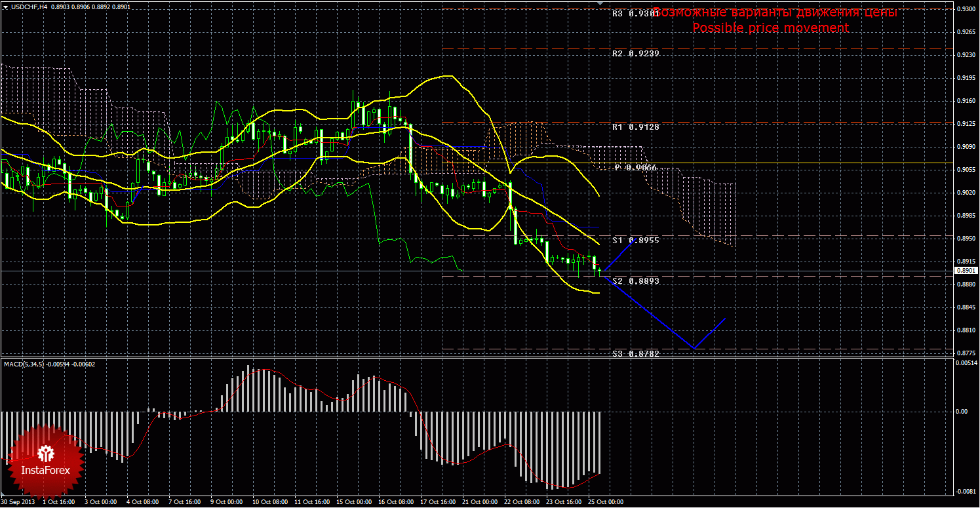Click the small triangle before the USDCHF,H4 title
This screenshot has width=980, height=508.
tap(5, 7)
